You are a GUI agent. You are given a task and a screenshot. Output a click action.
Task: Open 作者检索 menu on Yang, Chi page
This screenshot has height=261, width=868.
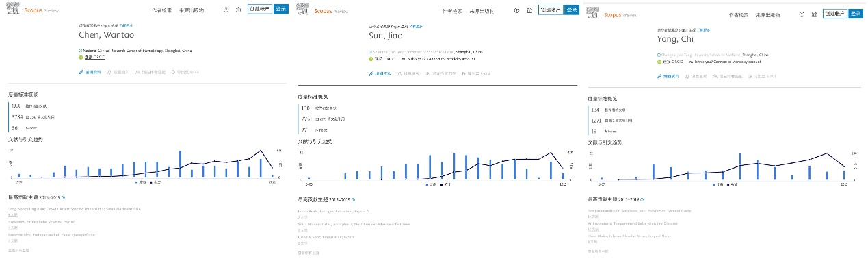[739, 14]
